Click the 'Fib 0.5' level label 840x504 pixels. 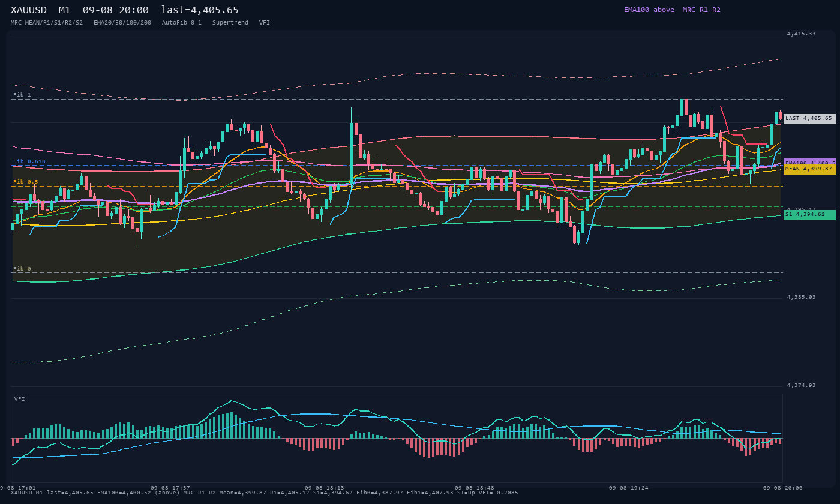click(26, 182)
